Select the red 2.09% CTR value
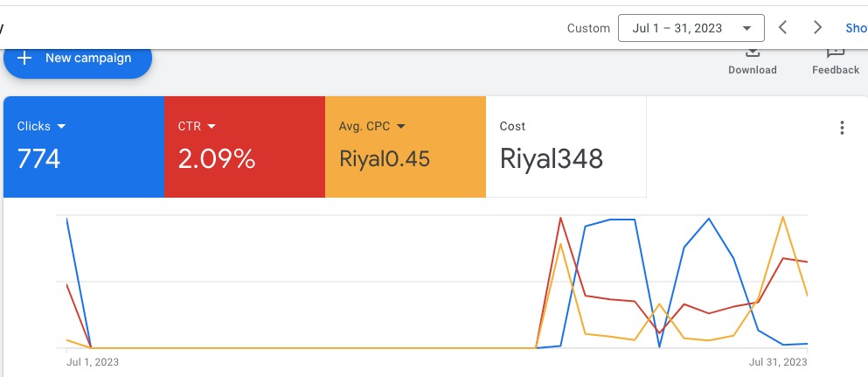The width and height of the screenshot is (868, 377). 217,159
